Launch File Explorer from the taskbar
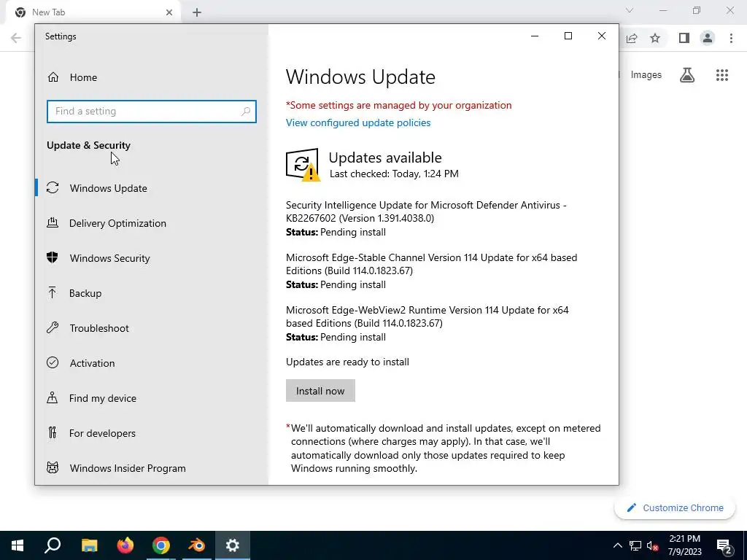Screen dimensions: 747x560 coord(89,545)
